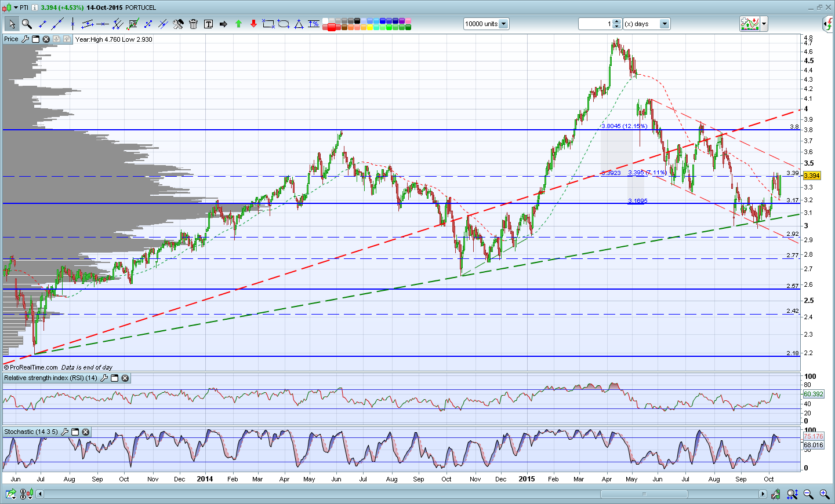
Task: Click the Relative strength index (RSI) label
Action: tap(51, 378)
